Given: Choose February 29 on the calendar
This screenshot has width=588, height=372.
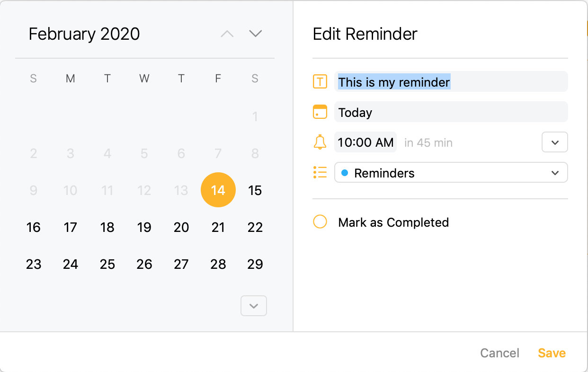Looking at the screenshot, I should pos(255,264).
